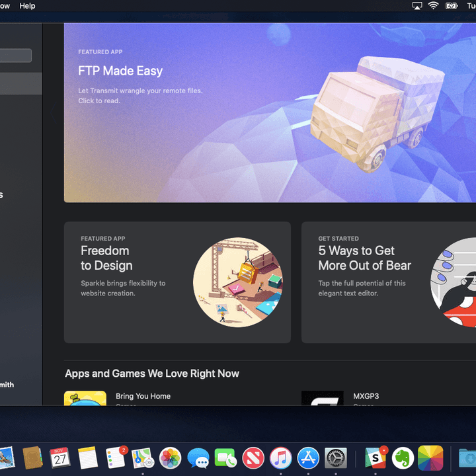Open the Calendar app in the Dock
This screenshot has width=476, height=476.
pos(59,457)
